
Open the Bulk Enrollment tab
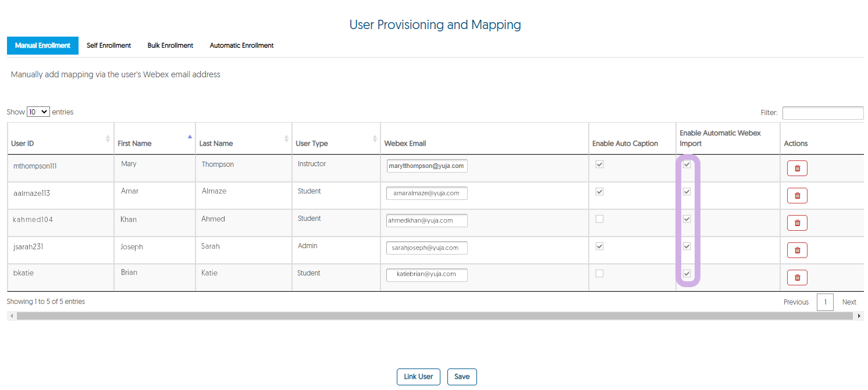point(170,45)
